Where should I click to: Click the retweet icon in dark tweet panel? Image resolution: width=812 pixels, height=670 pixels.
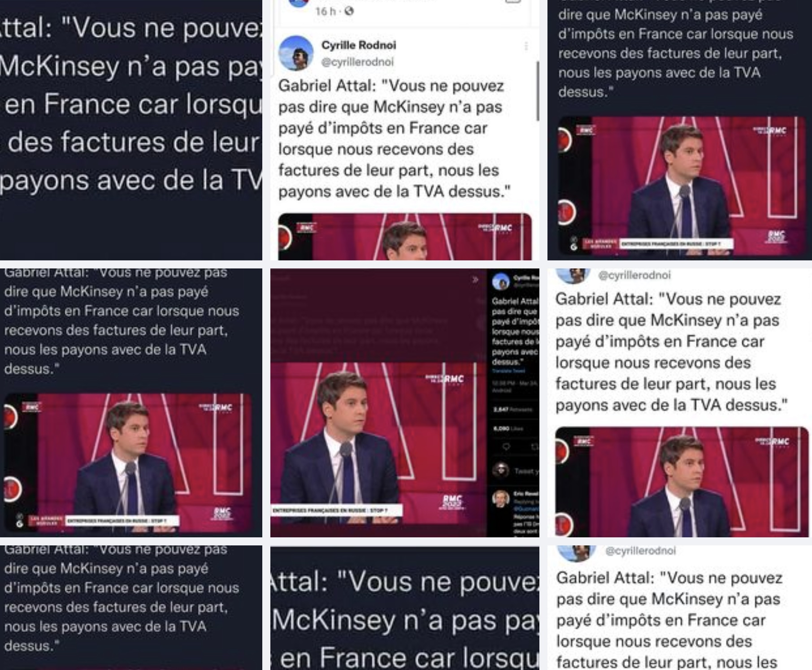pyautogui.click(x=534, y=447)
